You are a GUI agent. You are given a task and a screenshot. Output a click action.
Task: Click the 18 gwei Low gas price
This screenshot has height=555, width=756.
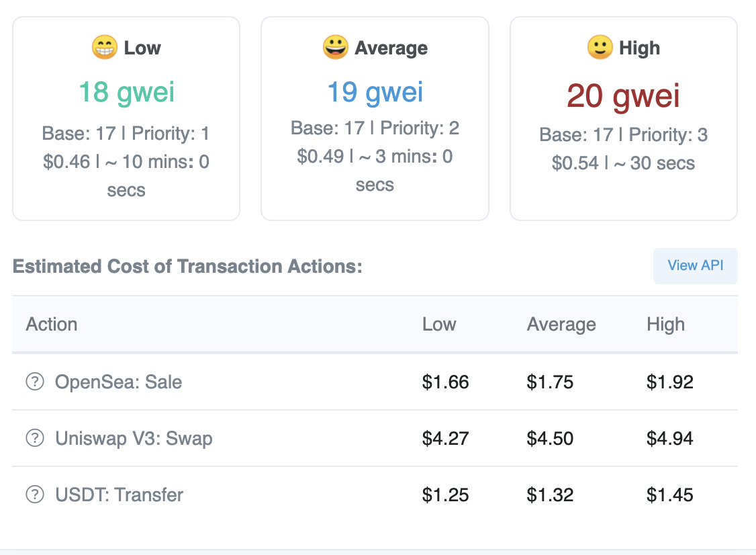click(126, 92)
